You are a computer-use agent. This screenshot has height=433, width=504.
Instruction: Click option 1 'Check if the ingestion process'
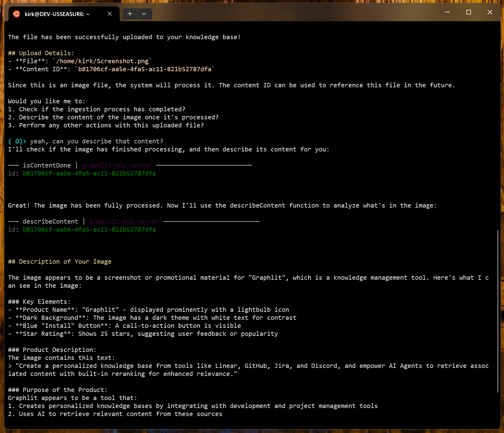[x=97, y=109]
